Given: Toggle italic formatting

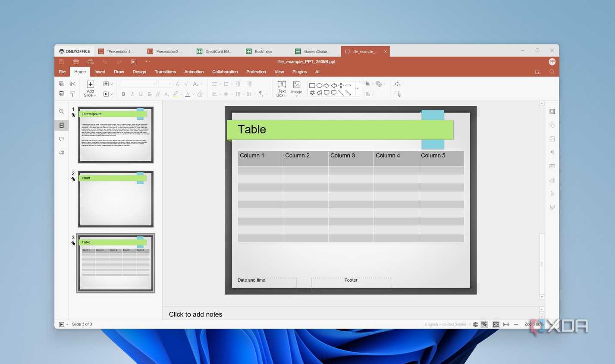Looking at the screenshot, I should click(132, 94).
